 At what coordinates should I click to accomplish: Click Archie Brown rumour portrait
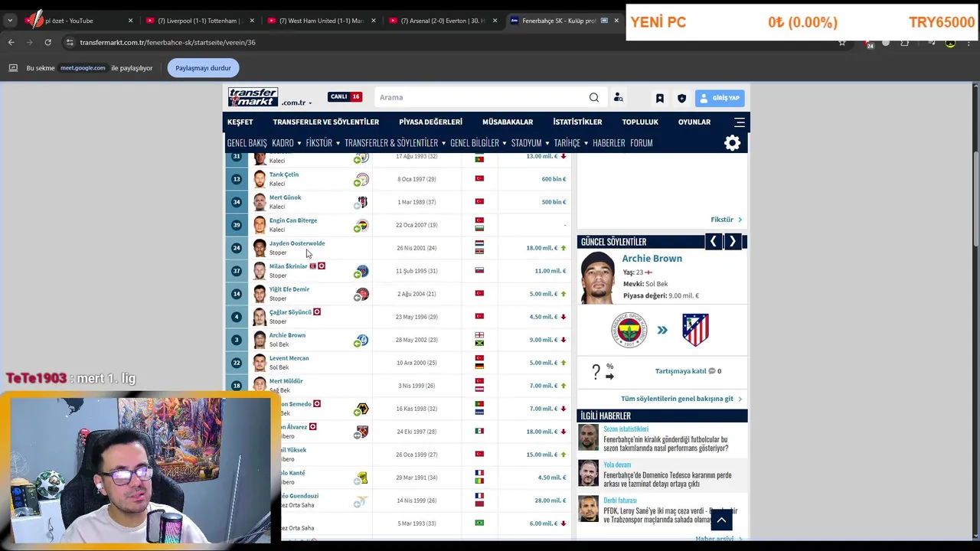pos(597,278)
